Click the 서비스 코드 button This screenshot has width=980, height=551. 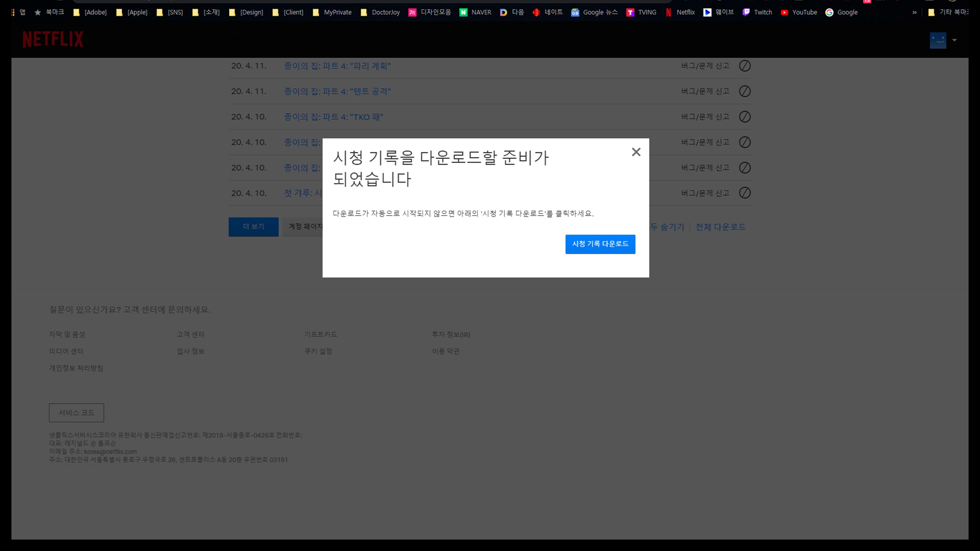tap(76, 413)
